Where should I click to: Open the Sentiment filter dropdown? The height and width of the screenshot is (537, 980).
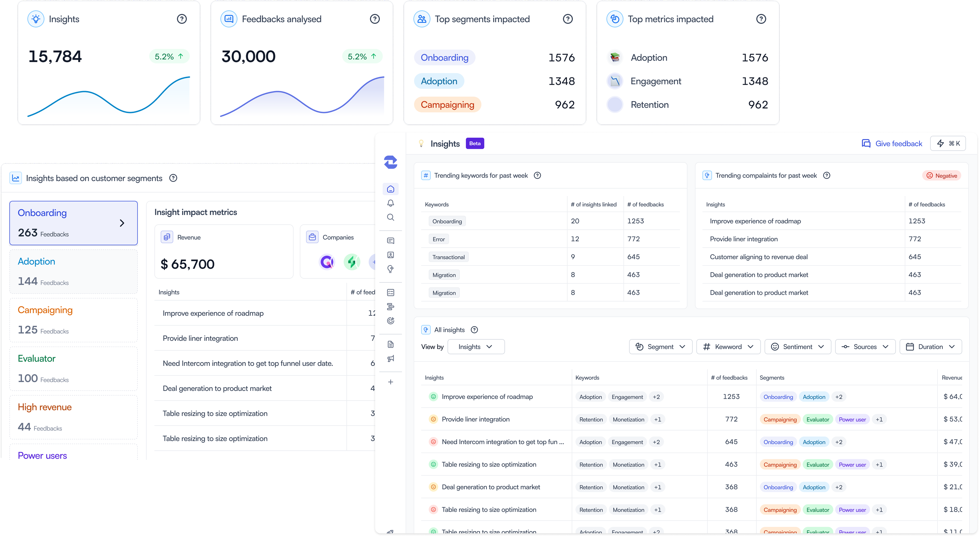coord(797,347)
